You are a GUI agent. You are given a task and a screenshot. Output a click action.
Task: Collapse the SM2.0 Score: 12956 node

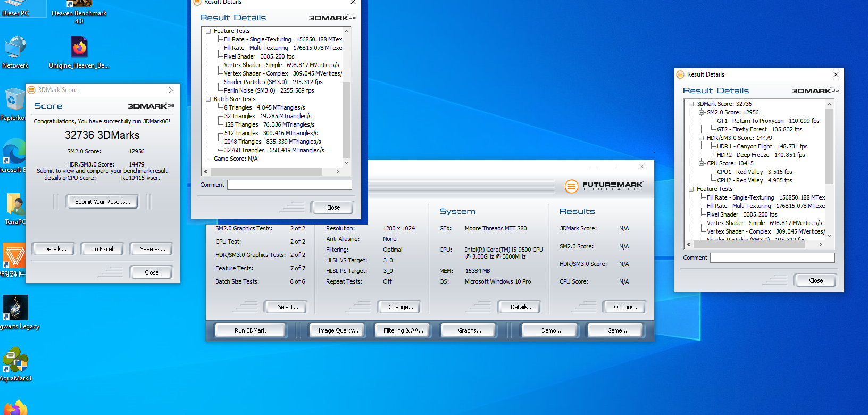(x=702, y=112)
